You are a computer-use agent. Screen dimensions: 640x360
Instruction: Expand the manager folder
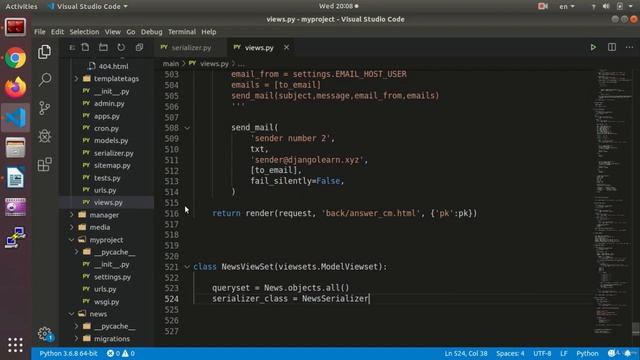click(x=72, y=215)
